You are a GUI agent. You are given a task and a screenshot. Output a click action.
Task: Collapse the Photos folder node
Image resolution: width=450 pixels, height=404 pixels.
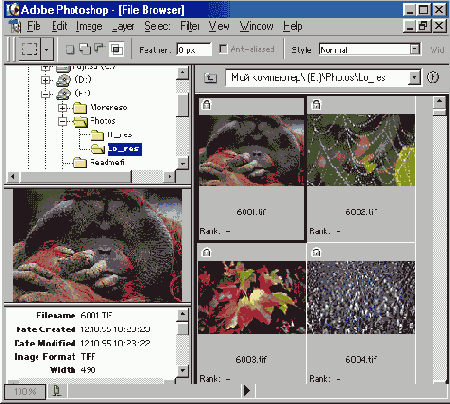point(62,121)
